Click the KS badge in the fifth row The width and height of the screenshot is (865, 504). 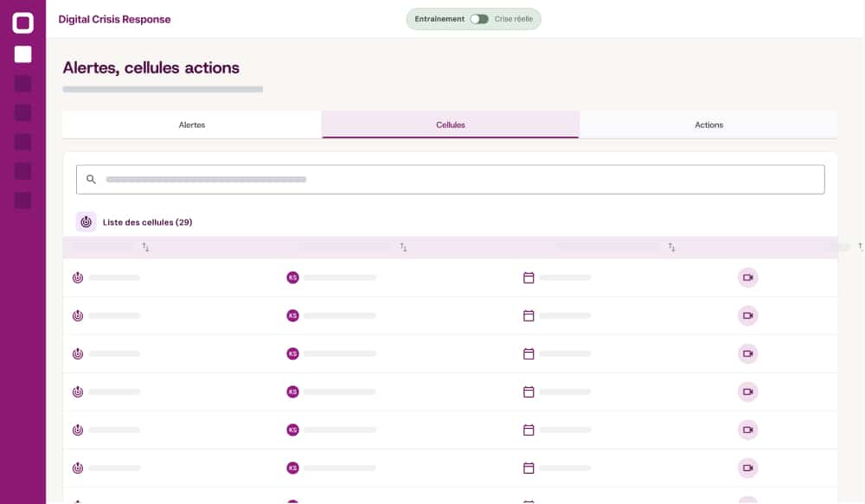click(293, 430)
